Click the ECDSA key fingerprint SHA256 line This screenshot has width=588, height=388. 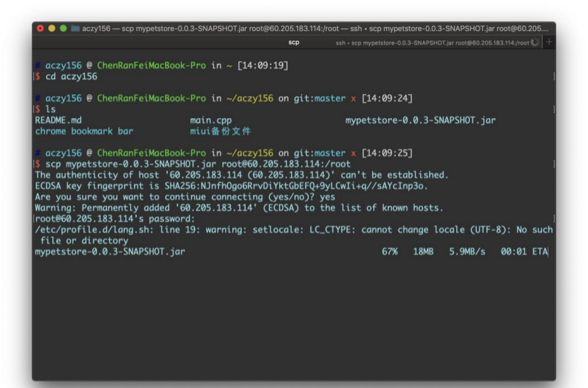tap(231, 186)
